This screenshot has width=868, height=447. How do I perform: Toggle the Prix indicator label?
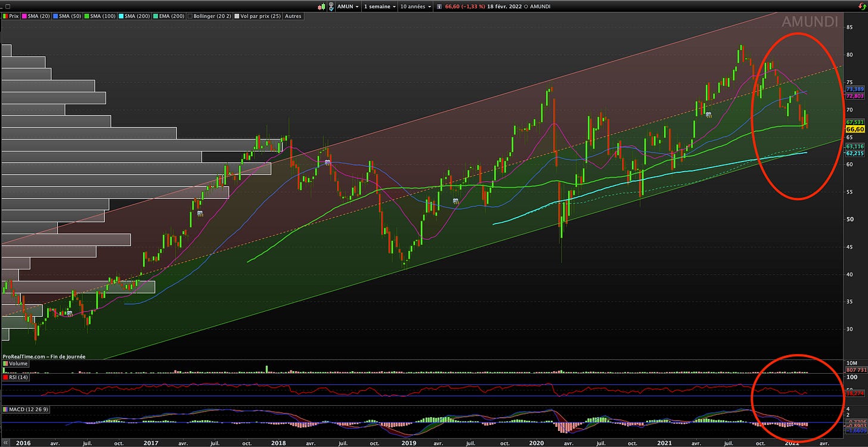tap(10, 16)
